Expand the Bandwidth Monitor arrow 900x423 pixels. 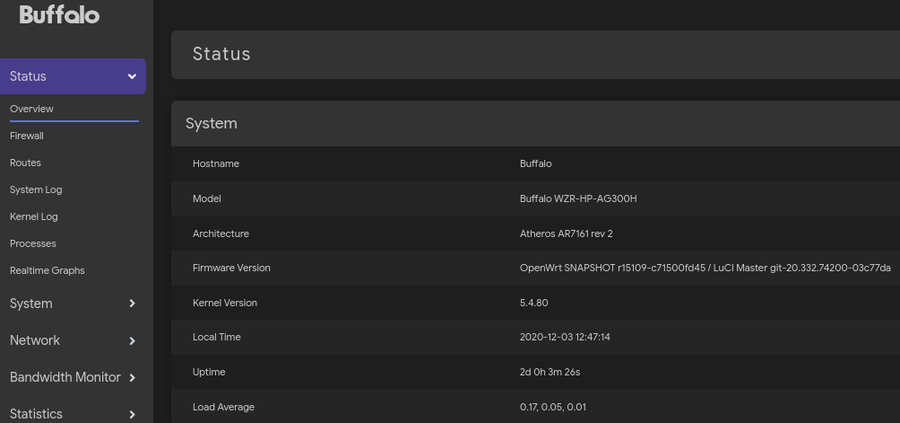click(132, 378)
